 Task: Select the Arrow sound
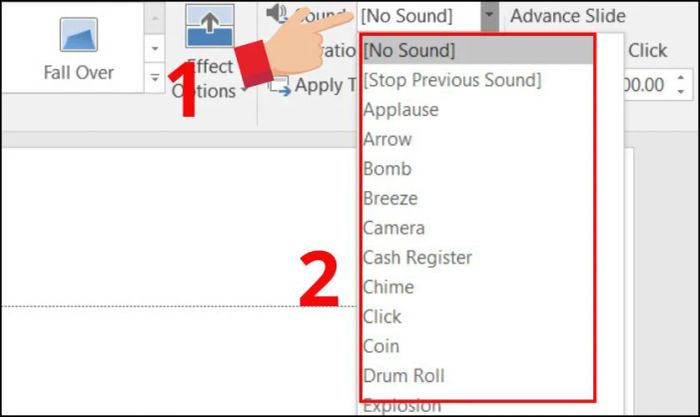tap(477, 139)
